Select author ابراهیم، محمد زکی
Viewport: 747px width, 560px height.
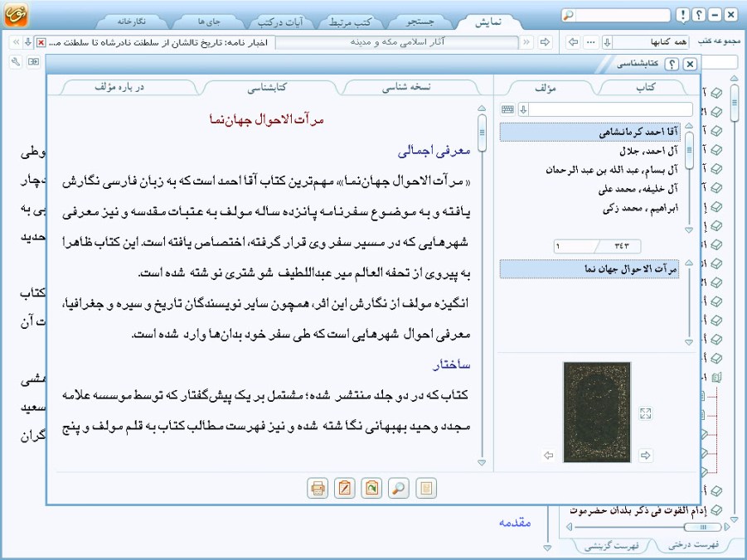click(589, 208)
